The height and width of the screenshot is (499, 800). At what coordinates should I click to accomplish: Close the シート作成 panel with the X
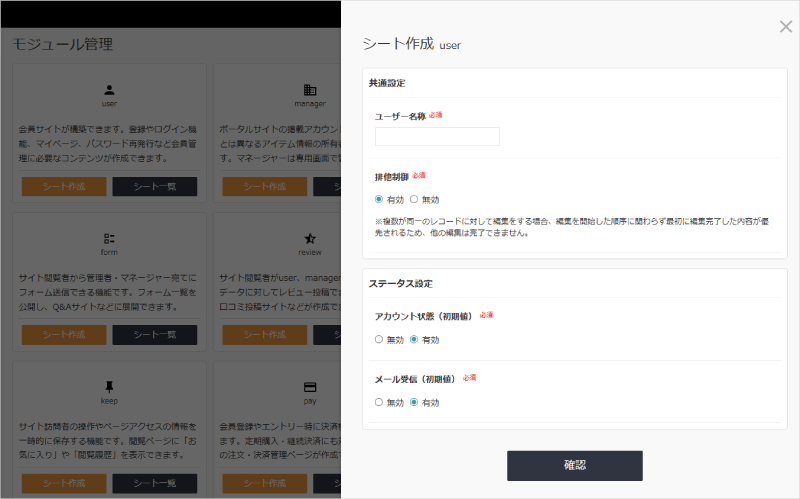tap(786, 27)
